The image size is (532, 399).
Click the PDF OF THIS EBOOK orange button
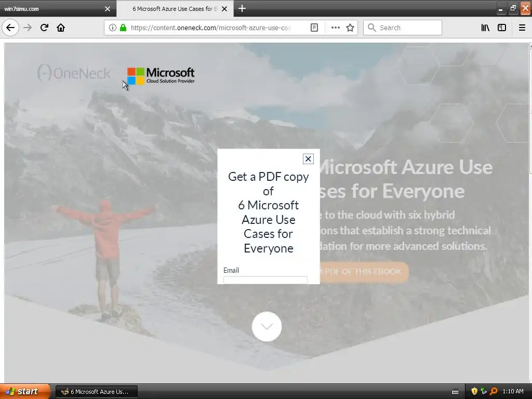[x=363, y=271]
